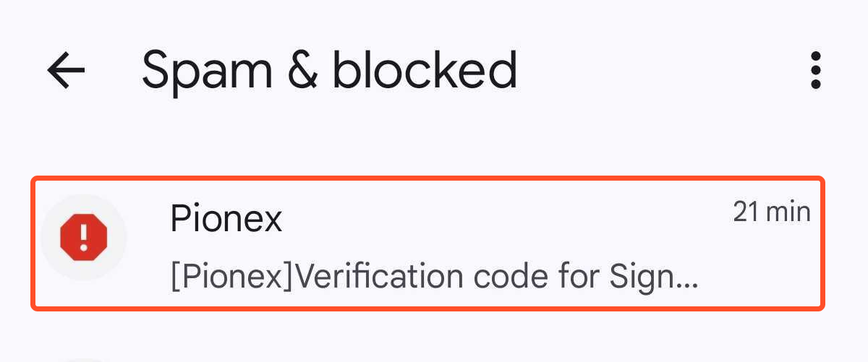Open the Pionex spam conversation
The image size is (868, 362).
(x=427, y=244)
